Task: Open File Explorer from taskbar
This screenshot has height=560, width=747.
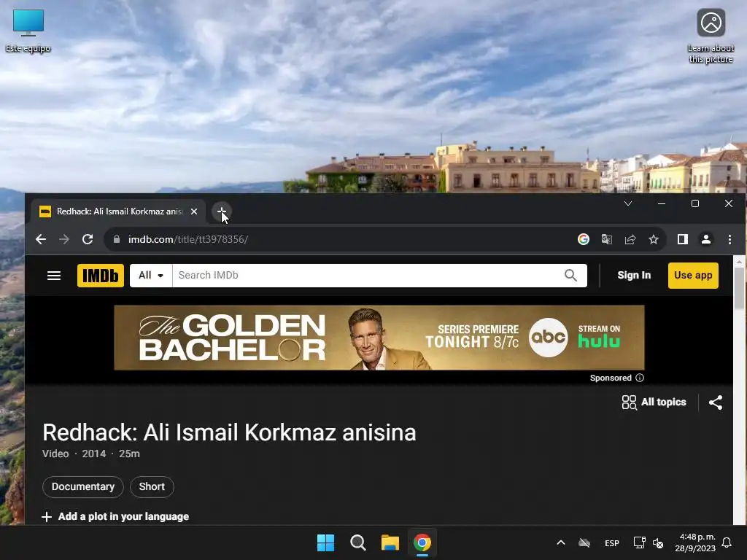Action: click(390, 542)
